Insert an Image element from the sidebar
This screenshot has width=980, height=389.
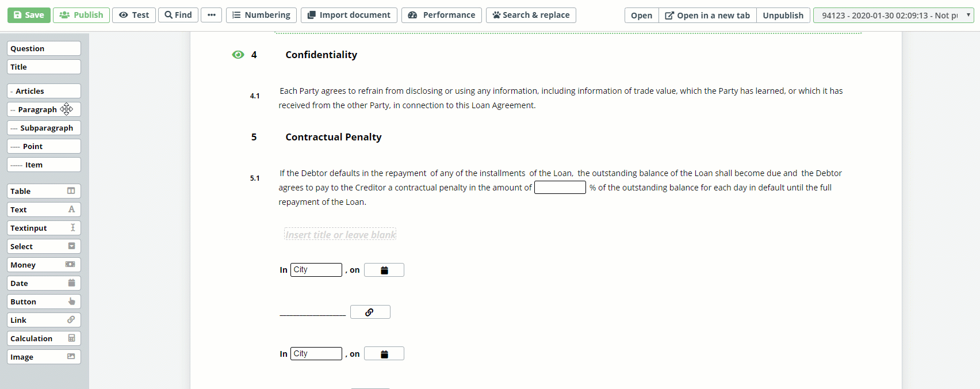[x=44, y=357]
